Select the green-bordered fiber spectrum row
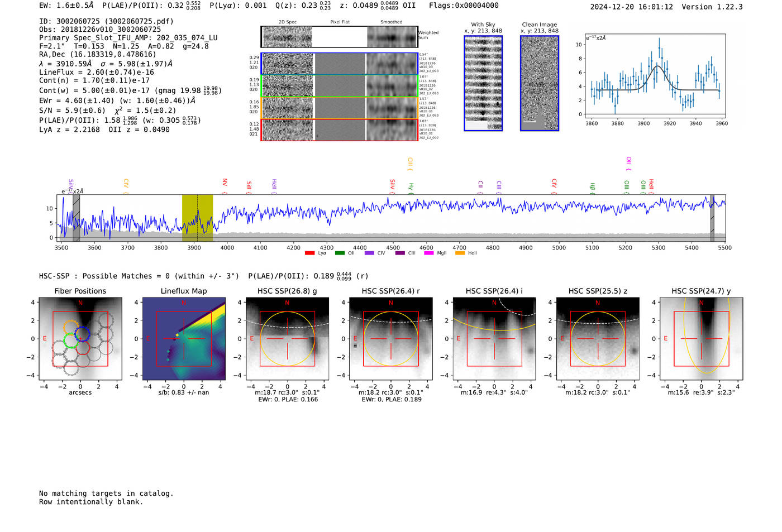 point(339,86)
